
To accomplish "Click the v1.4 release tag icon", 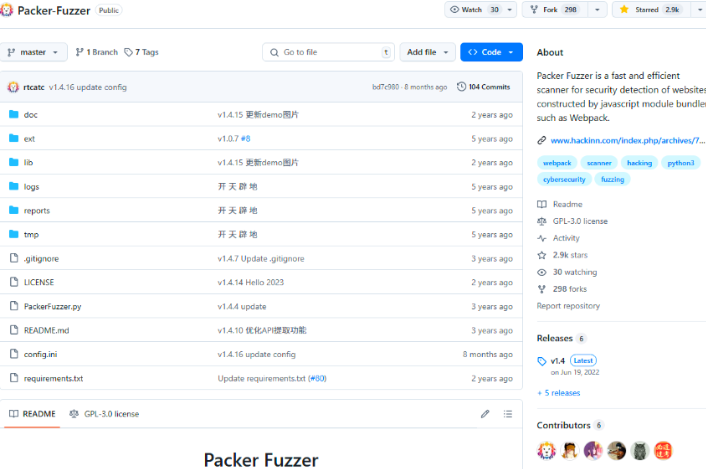I will (542, 361).
